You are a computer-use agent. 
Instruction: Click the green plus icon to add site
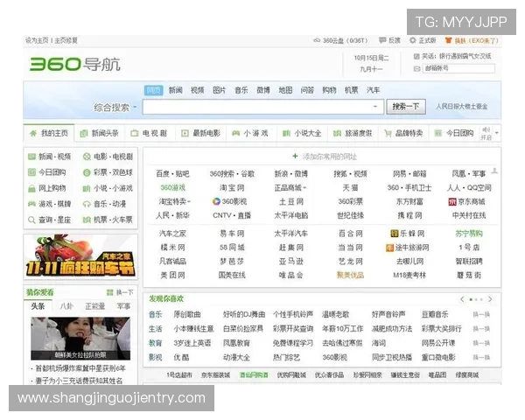295,156
